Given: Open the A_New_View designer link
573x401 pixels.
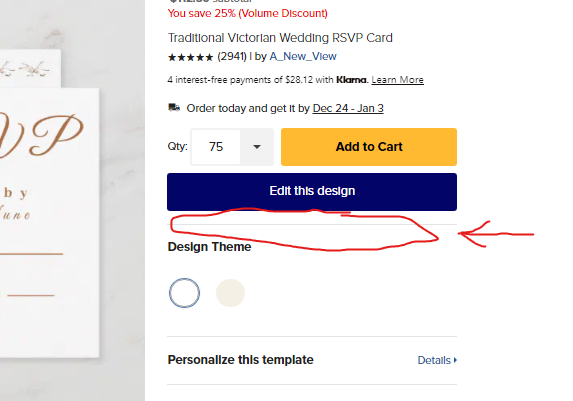Looking at the screenshot, I should 303,56.
